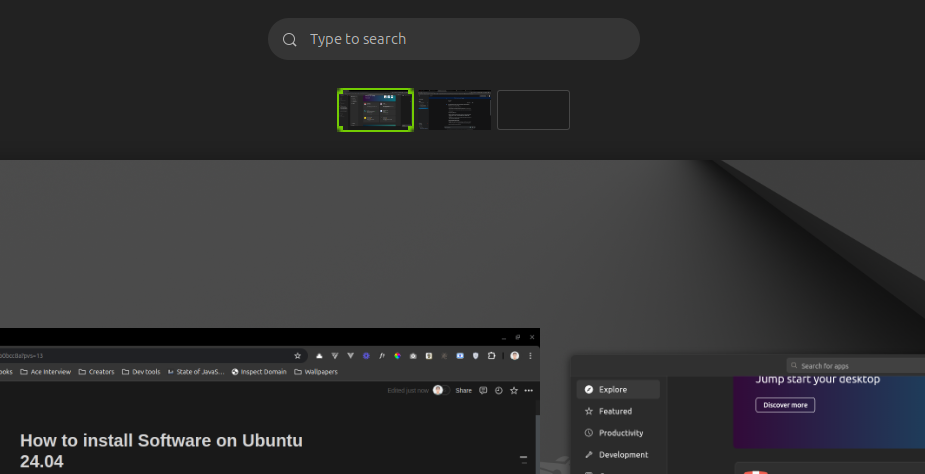
Task: Open the blue gear extension
Action: click(x=366, y=356)
